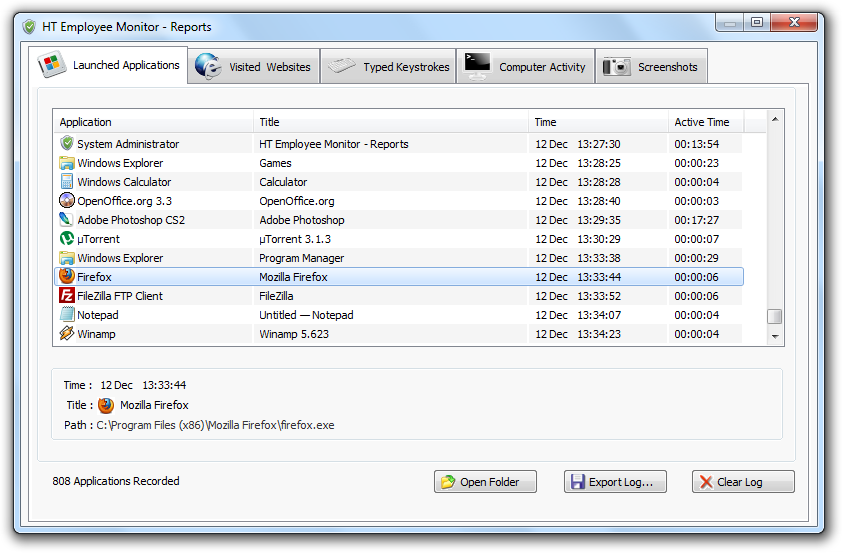843x553 pixels.
Task: Close the HT Employee Monitor window
Action: point(794,23)
